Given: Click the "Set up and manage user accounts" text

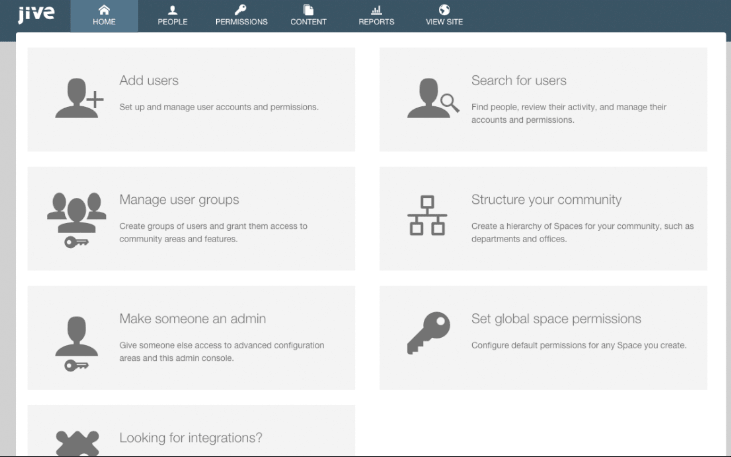Looking at the screenshot, I should click(x=219, y=107).
